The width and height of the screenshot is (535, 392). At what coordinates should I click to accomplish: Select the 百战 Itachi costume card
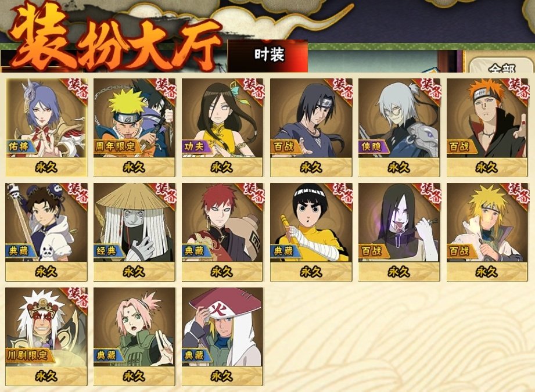click(x=311, y=128)
